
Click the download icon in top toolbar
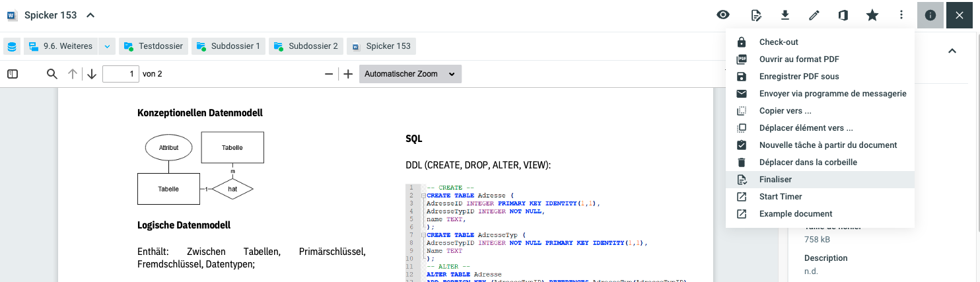tap(785, 15)
